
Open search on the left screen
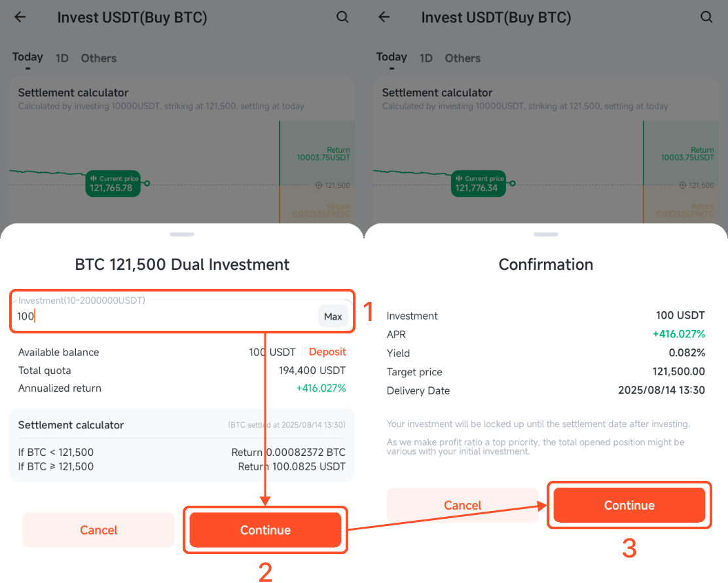[342, 18]
